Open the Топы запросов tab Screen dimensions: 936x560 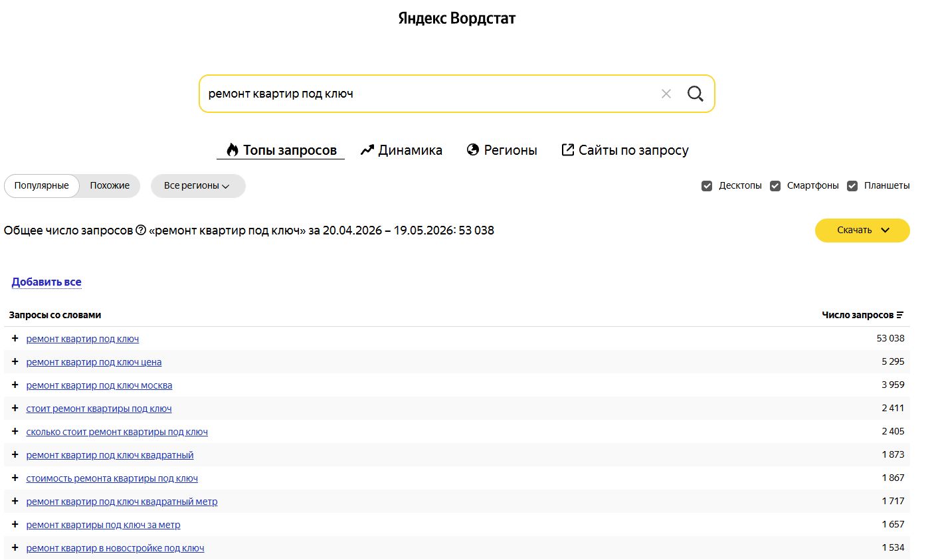(281, 150)
